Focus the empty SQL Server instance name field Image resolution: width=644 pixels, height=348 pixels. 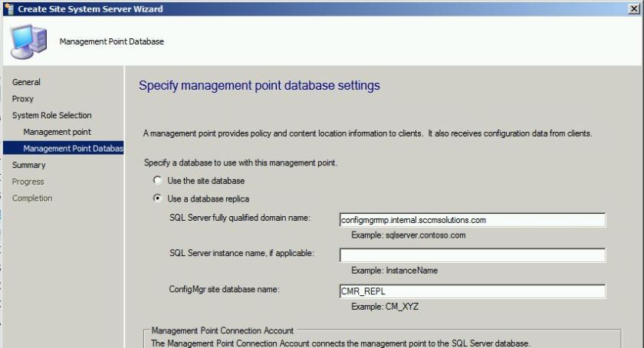[472, 255]
